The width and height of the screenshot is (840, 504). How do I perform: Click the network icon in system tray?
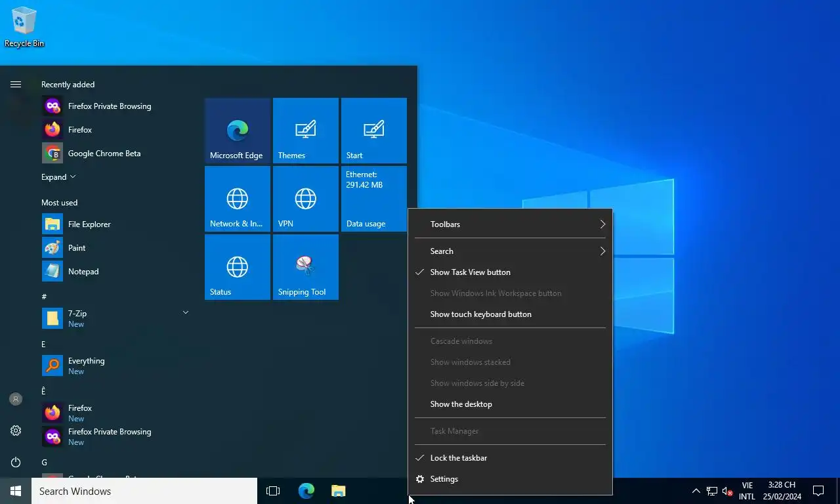click(x=711, y=491)
